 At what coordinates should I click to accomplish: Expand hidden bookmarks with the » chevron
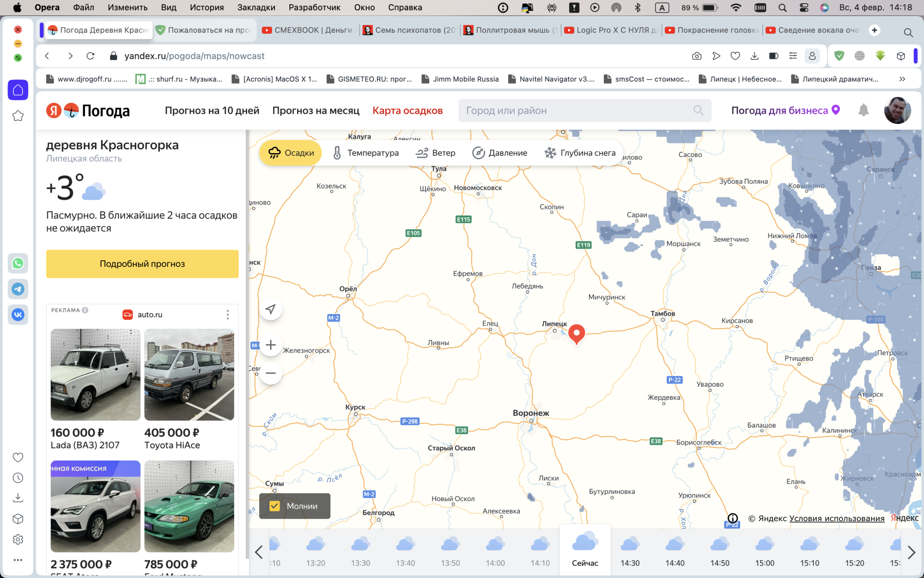[901, 79]
